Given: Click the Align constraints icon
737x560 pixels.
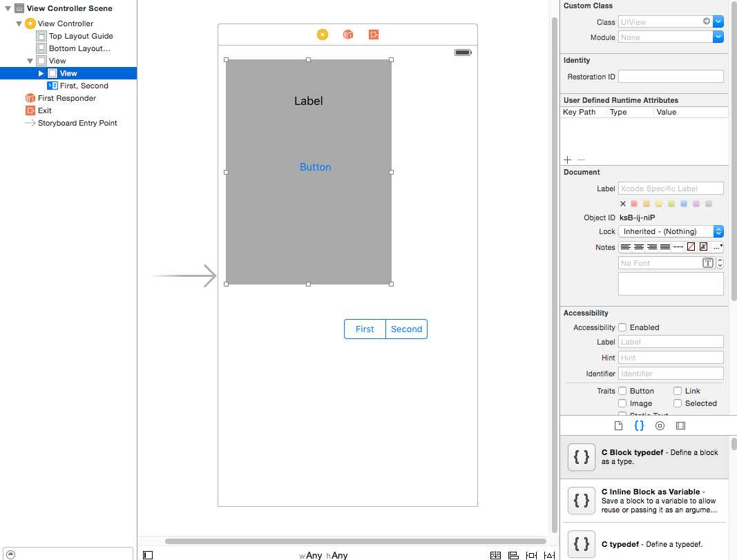Looking at the screenshot, I should pyautogui.click(x=513, y=555).
